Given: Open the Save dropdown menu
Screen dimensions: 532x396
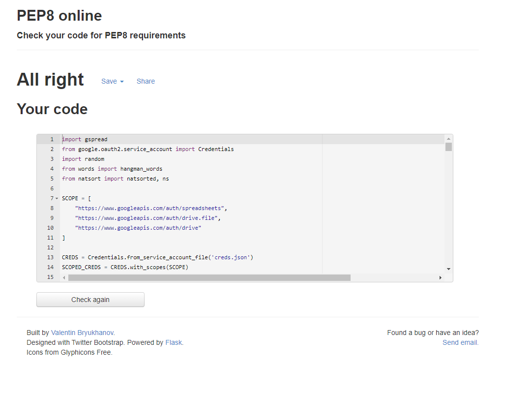Looking at the screenshot, I should [112, 82].
